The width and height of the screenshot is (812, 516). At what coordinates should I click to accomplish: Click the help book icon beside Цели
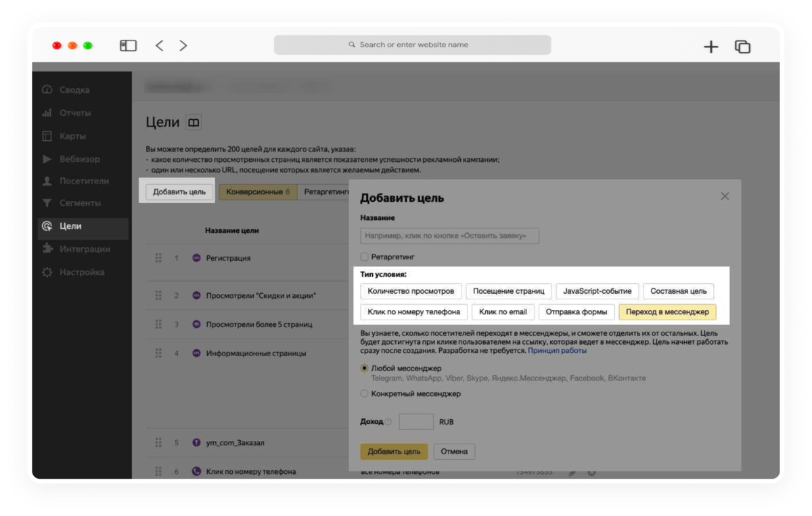point(194,123)
